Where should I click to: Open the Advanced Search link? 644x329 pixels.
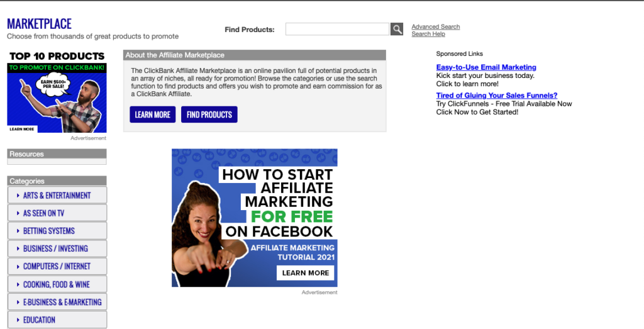coord(435,26)
